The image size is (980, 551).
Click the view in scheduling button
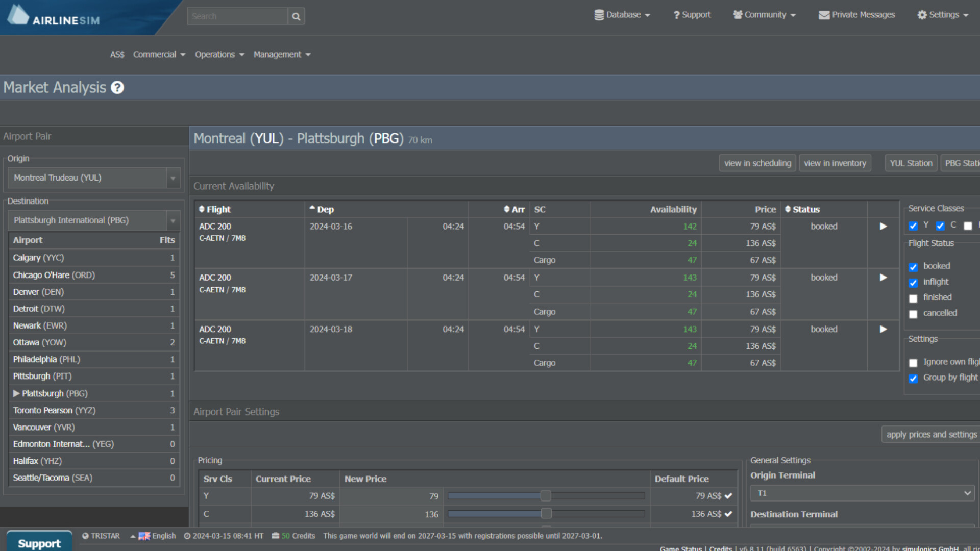point(757,163)
